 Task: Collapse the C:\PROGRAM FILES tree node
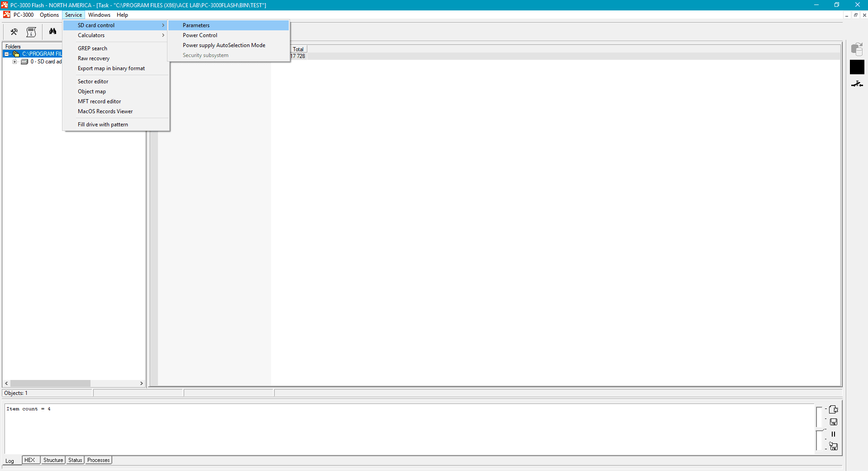point(6,54)
